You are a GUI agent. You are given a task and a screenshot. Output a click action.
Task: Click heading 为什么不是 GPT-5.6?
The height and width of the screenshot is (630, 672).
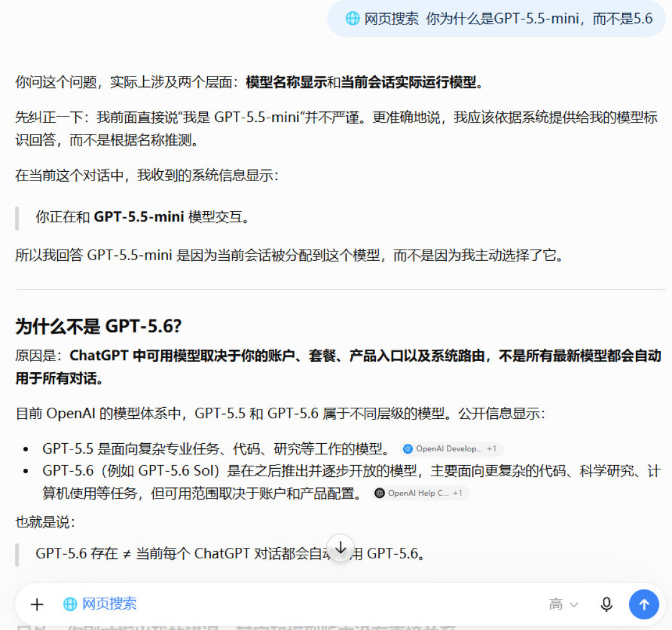pyautogui.click(x=98, y=326)
